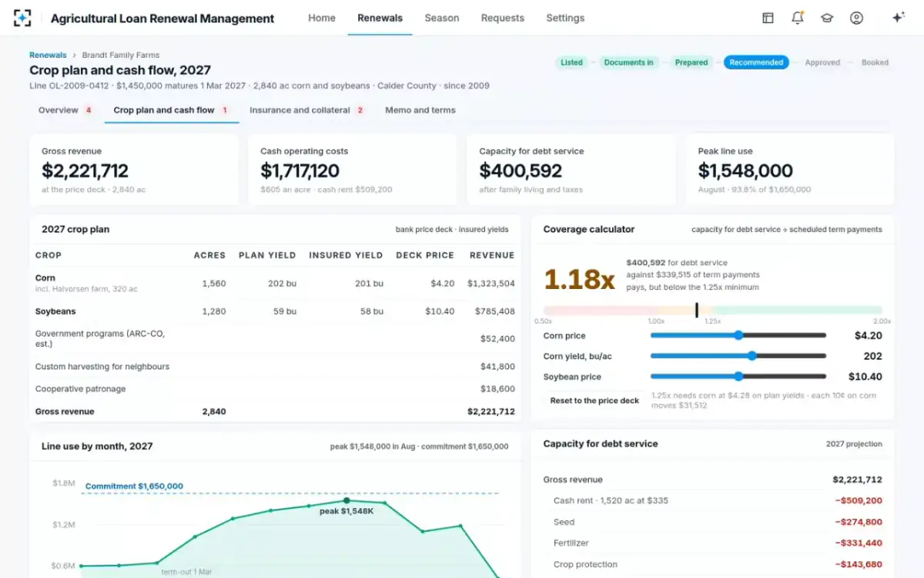Select the Crop plan and cash flow sub-tab
Viewport: 924px width, 578px height.
click(172, 110)
